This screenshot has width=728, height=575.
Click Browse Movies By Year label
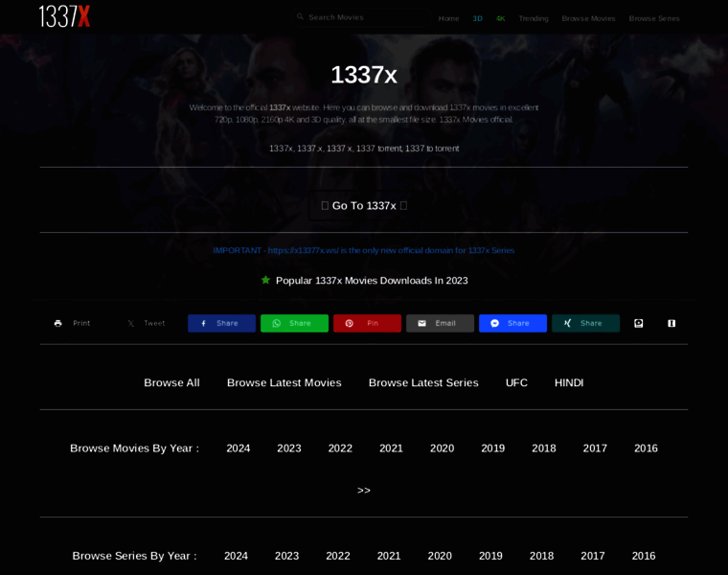coord(135,448)
